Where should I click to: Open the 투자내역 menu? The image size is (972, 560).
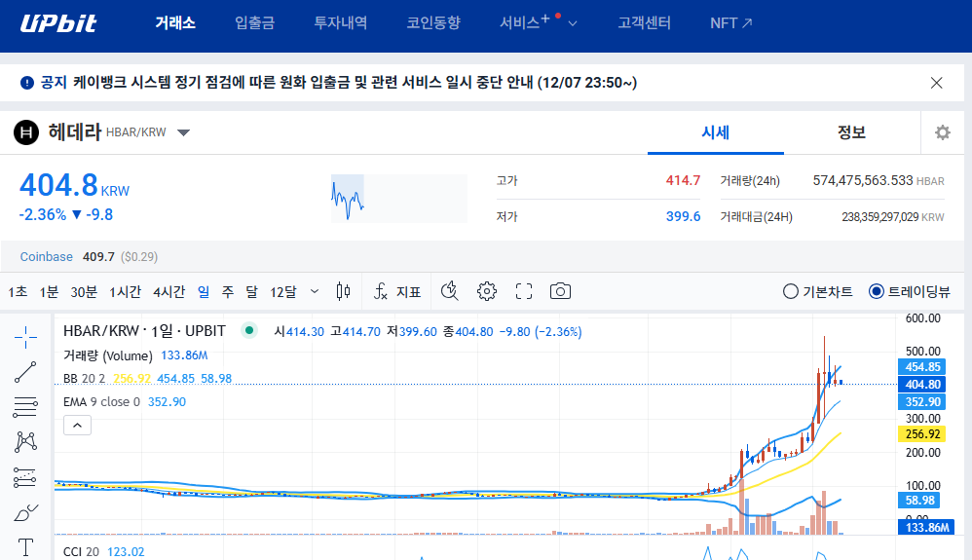[340, 23]
